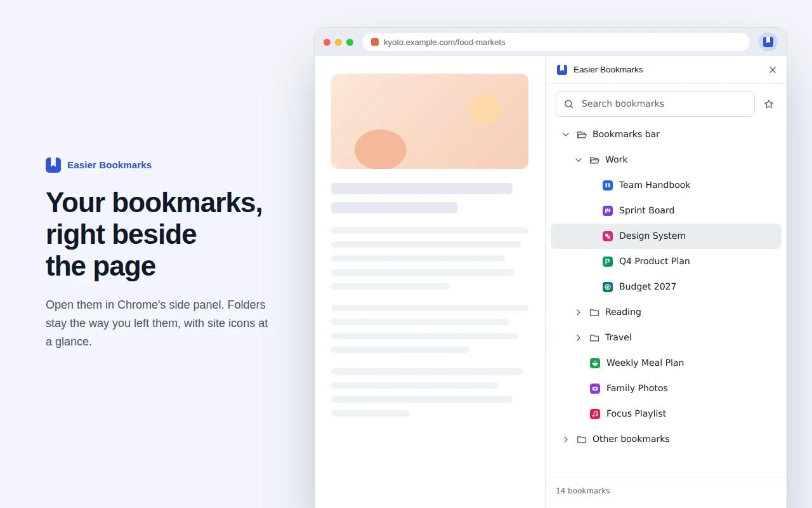Select the Travel folder label

tap(618, 338)
